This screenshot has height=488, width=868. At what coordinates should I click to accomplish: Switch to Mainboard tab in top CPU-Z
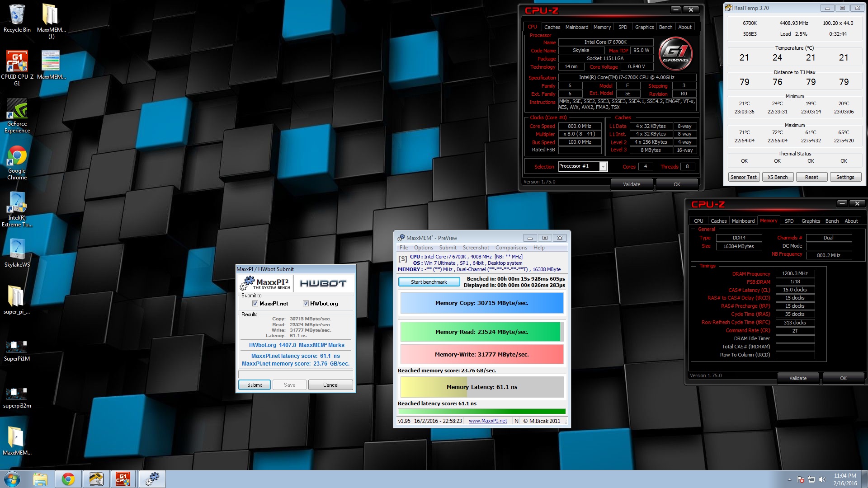point(577,27)
